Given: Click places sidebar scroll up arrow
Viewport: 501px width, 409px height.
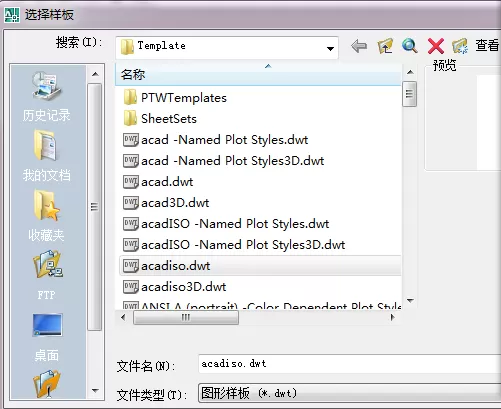Looking at the screenshot, I should [x=95, y=74].
